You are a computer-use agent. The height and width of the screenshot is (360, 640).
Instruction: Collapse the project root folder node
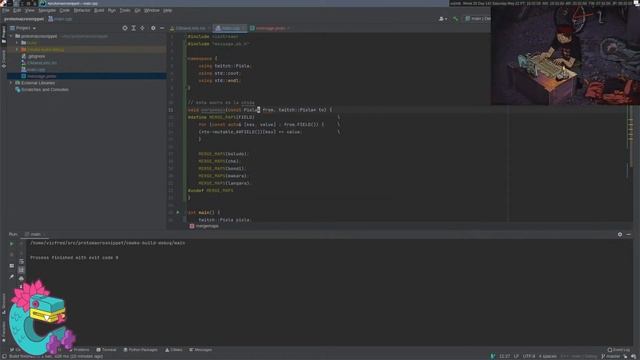pyautogui.click(x=11, y=36)
